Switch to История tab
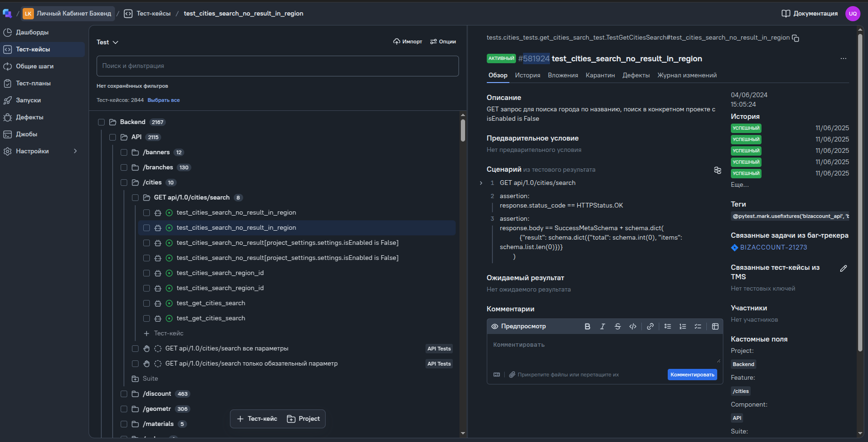 click(527, 75)
